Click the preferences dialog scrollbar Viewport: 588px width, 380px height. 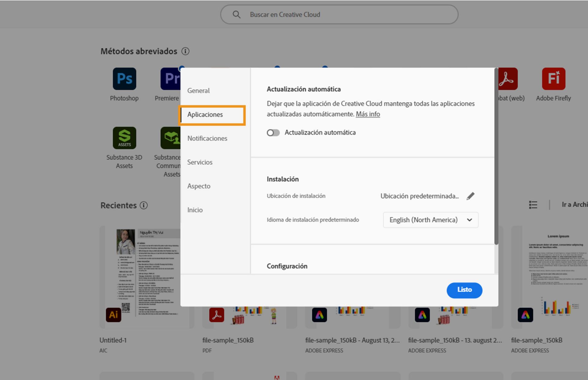point(496,156)
